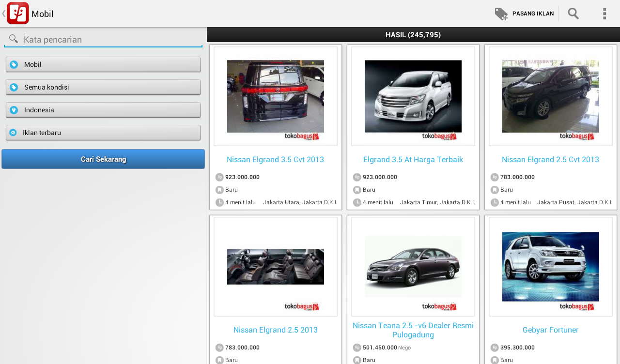Screen dimensions: 620x364
Task: Click the Rp icon on Nissan Elgrand 3.5 Cvt
Action: point(219,177)
